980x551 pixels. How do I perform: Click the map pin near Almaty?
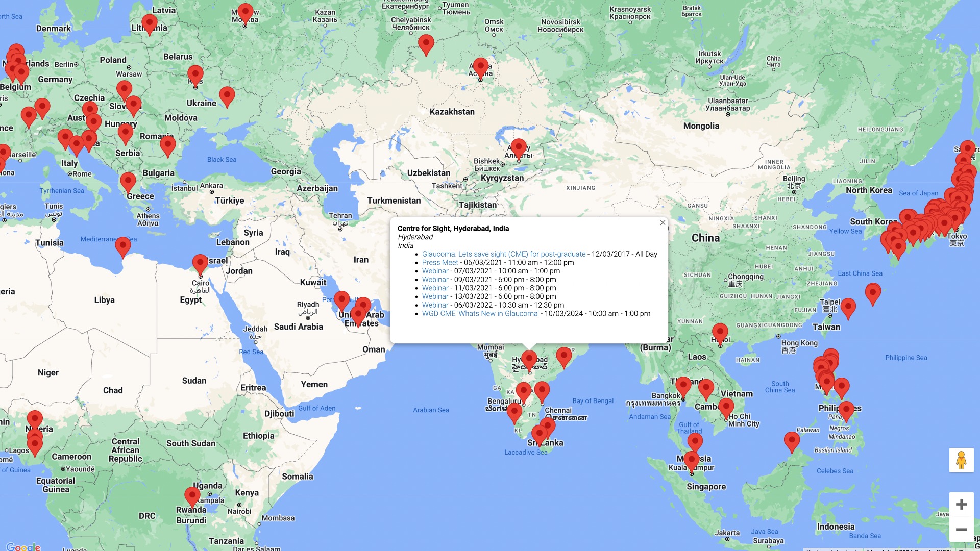(x=519, y=148)
